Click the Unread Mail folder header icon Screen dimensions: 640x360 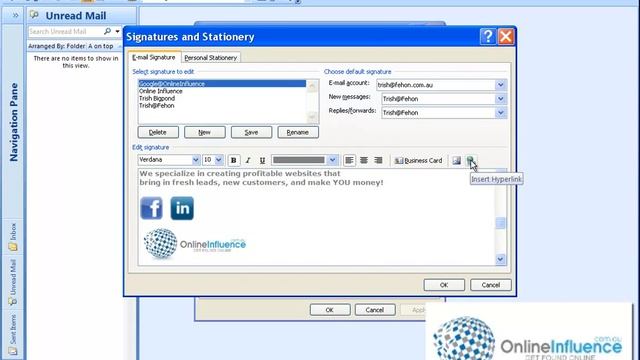pos(35,15)
